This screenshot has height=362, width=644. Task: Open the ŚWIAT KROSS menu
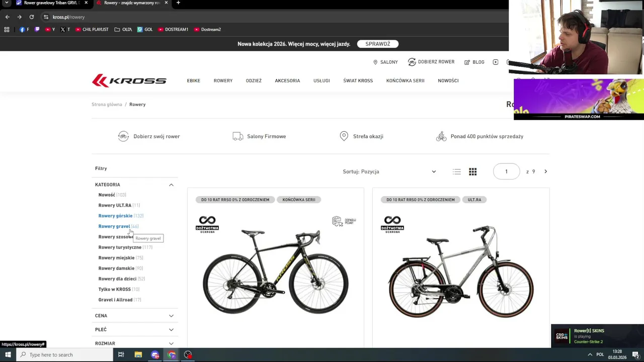click(358, 80)
